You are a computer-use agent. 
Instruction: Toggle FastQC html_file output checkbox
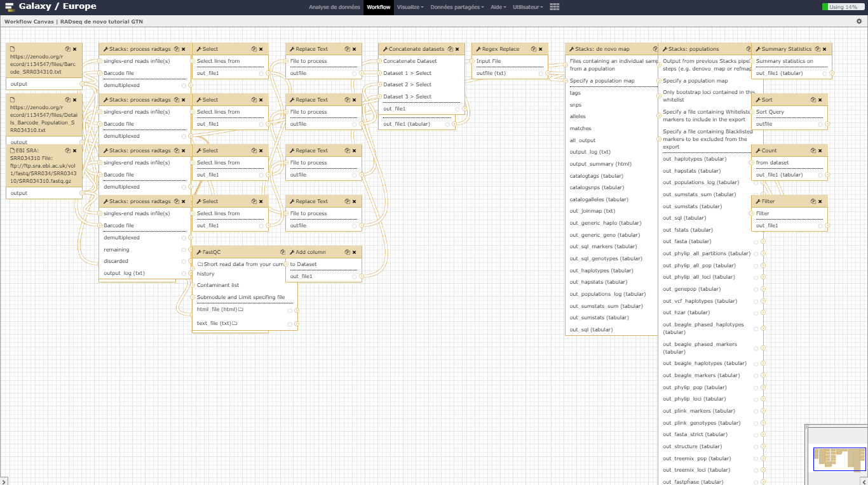tap(290, 310)
